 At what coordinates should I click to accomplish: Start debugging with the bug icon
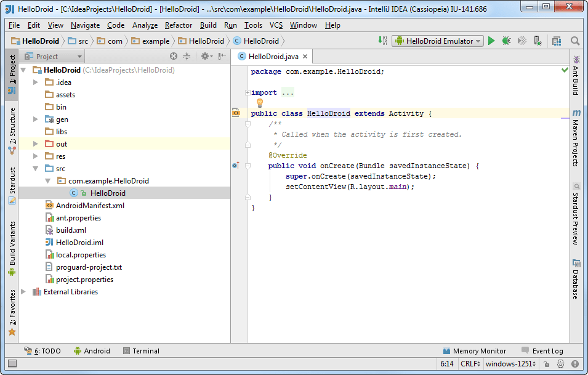pyautogui.click(x=506, y=41)
